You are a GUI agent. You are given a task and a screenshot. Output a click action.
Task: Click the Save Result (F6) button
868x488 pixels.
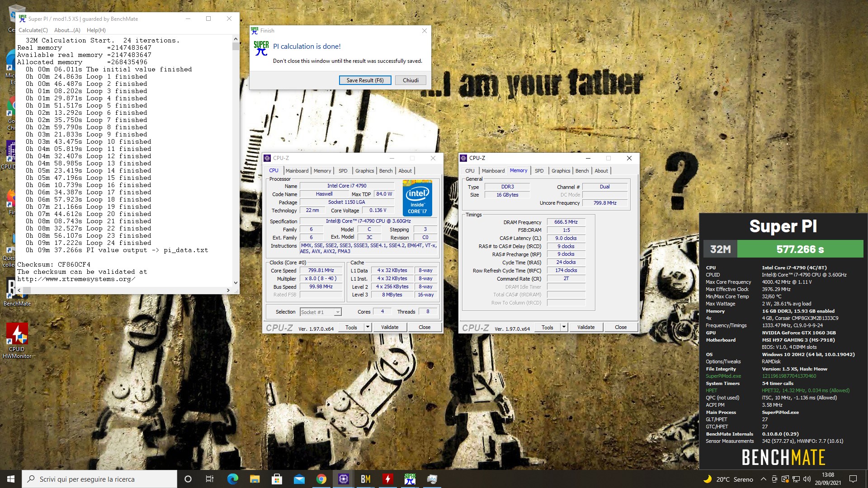365,80
